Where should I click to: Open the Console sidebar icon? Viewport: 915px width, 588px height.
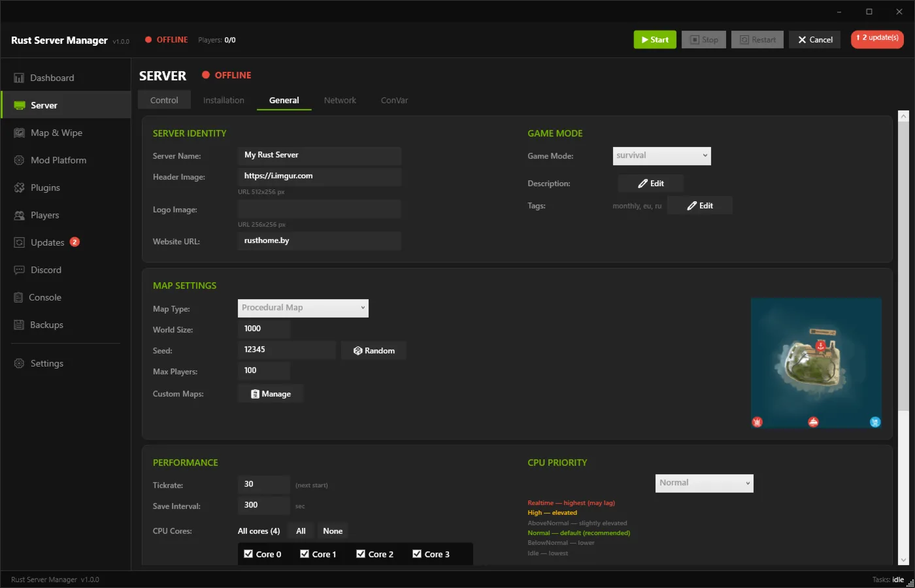click(x=18, y=297)
